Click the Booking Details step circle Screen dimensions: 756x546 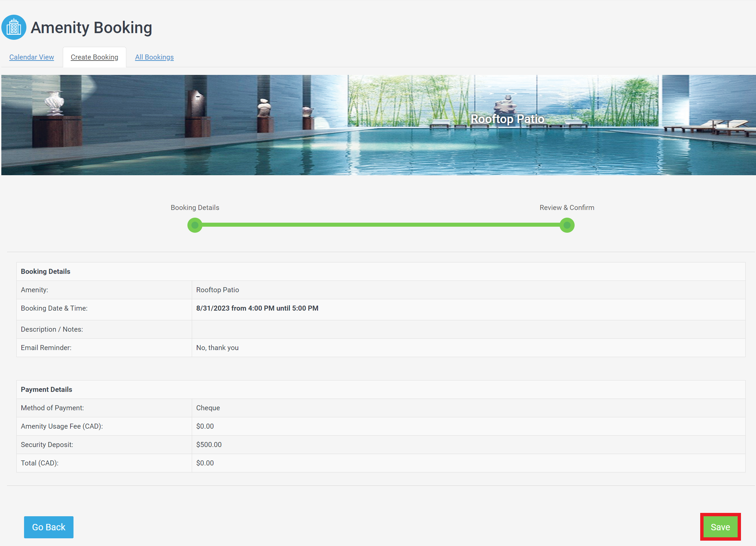coord(195,225)
